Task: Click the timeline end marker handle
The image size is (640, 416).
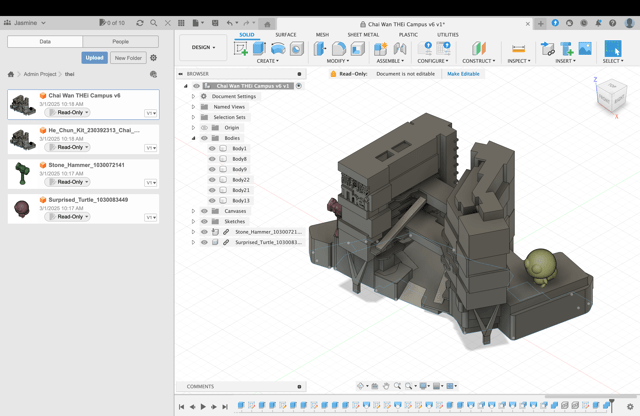Action: [x=611, y=405]
